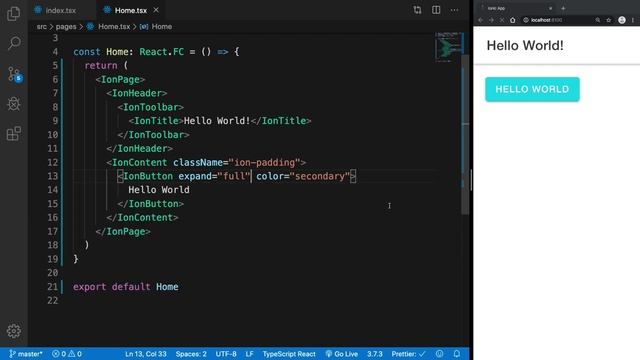Click browser back arrow
The width and height of the screenshot is (640, 360).
pos(481,20)
